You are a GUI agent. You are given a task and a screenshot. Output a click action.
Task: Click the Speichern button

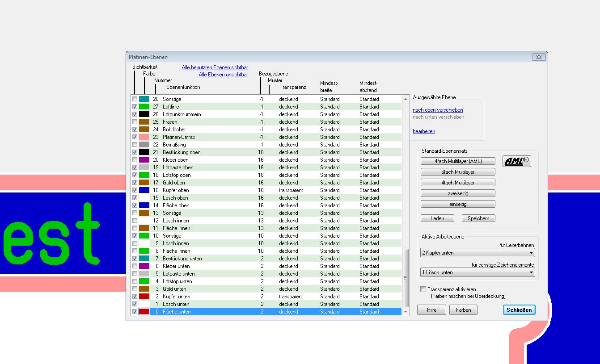pos(478,218)
